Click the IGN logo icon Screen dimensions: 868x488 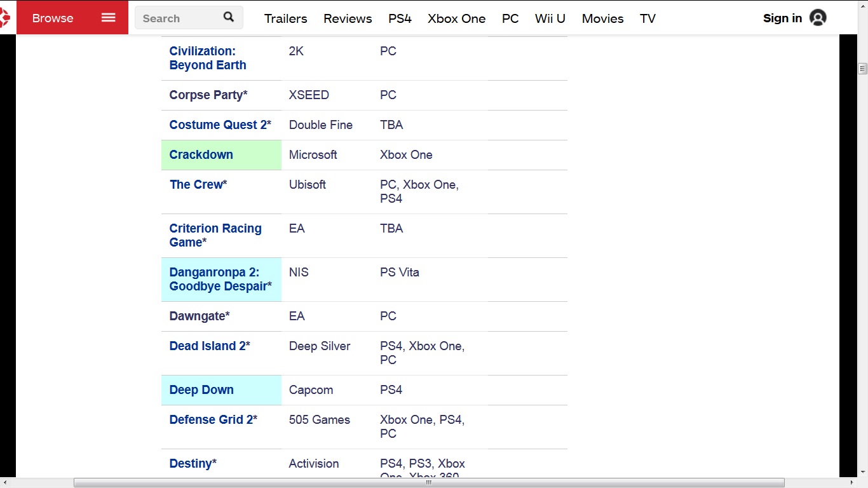(x=4, y=18)
